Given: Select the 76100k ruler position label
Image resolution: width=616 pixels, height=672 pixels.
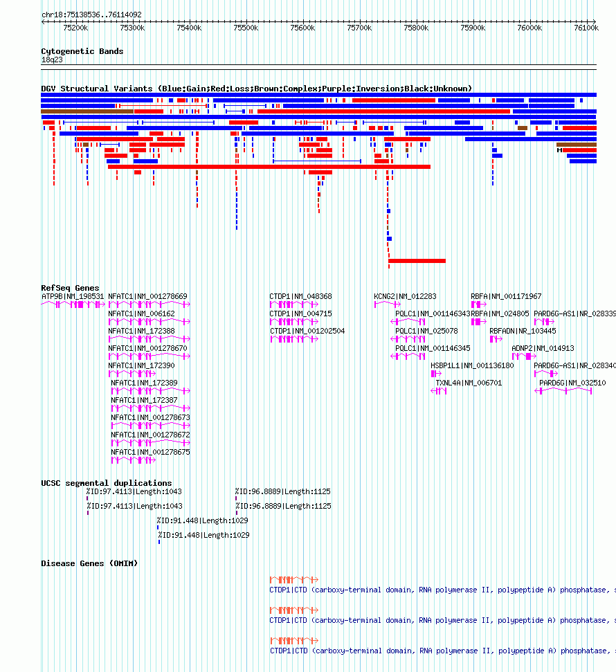Looking at the screenshot, I should click(586, 28).
